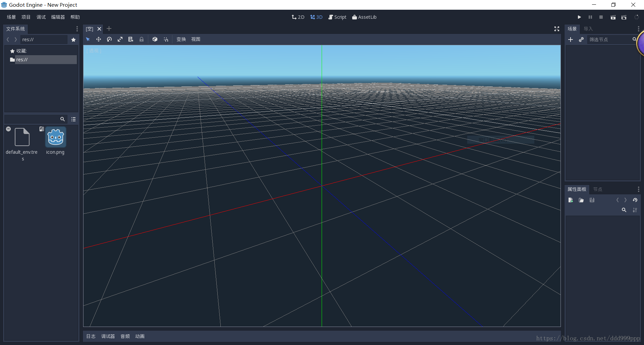Toggle local space cube icon
The height and width of the screenshot is (345, 644).
155,39
